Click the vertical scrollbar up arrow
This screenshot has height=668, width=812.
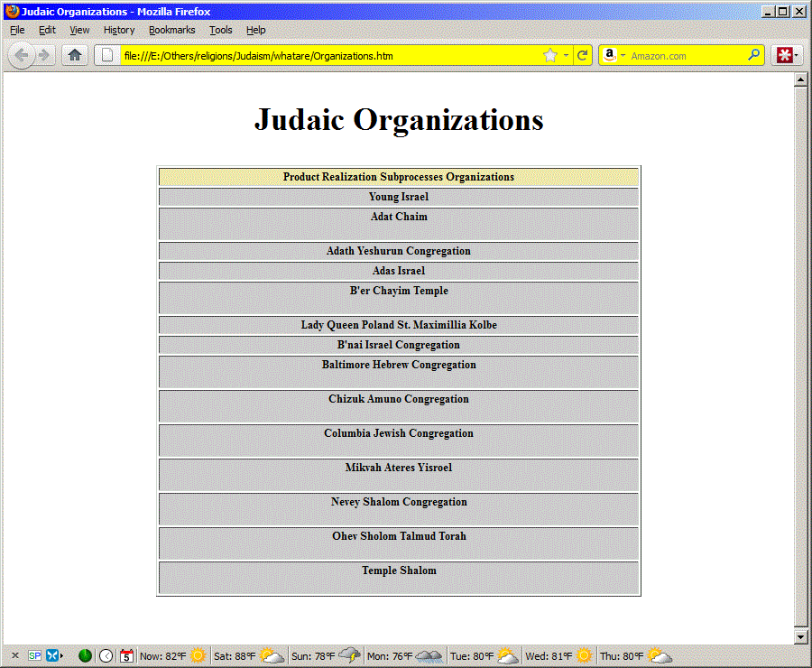coord(800,79)
